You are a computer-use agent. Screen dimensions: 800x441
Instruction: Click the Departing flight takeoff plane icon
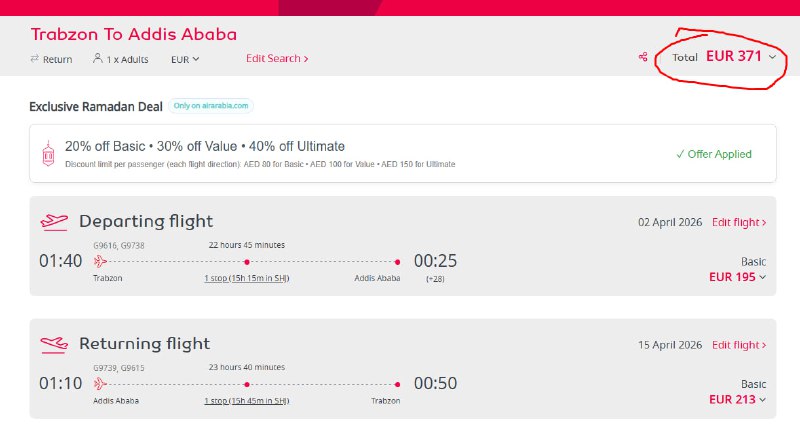coord(54,221)
